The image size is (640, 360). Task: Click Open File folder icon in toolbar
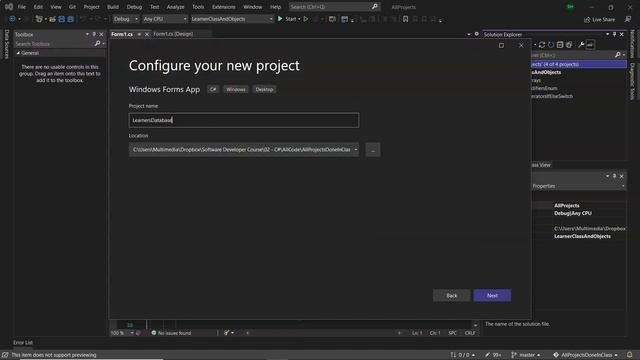coord(52,19)
